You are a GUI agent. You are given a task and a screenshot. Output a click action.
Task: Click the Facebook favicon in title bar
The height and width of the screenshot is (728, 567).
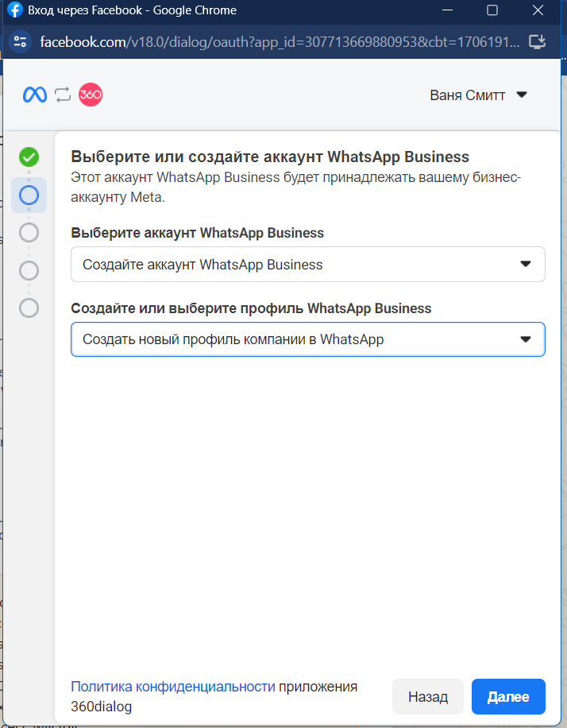tap(14, 10)
